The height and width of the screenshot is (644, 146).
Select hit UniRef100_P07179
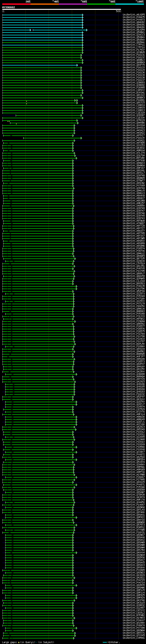click(x=134, y=304)
